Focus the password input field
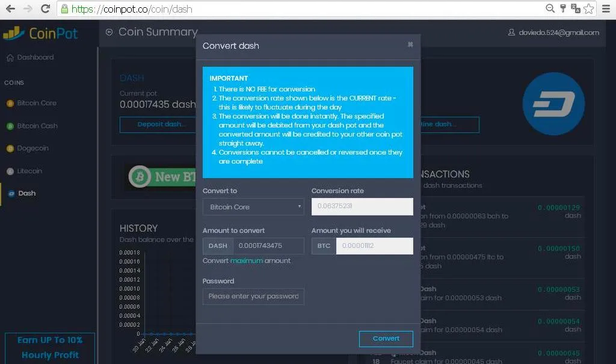616x364 pixels. click(253, 297)
